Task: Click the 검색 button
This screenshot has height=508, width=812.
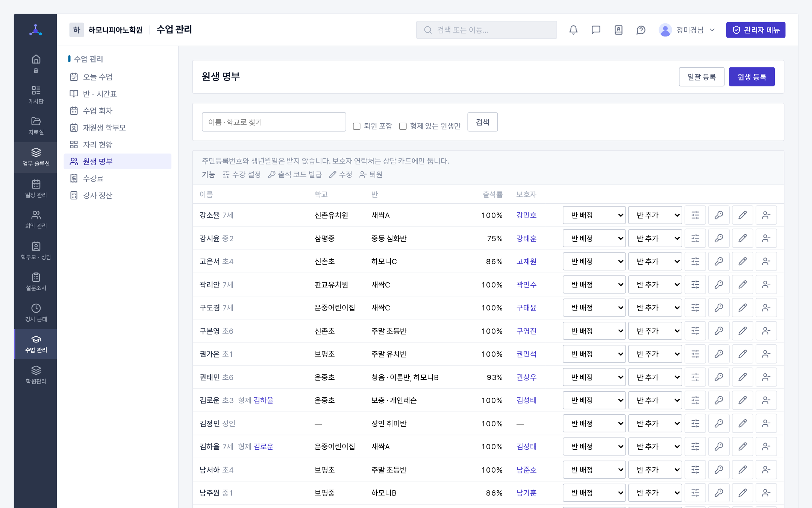Action: [482, 122]
